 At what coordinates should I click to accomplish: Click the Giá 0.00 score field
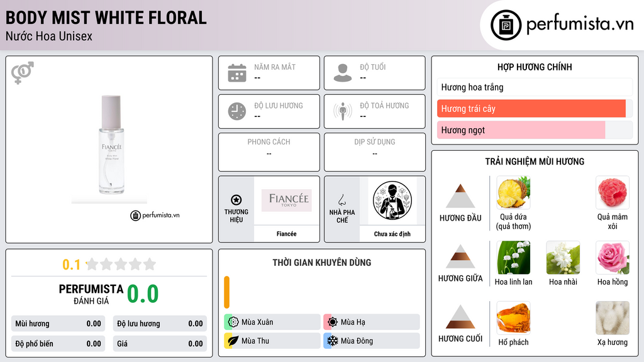point(160,344)
